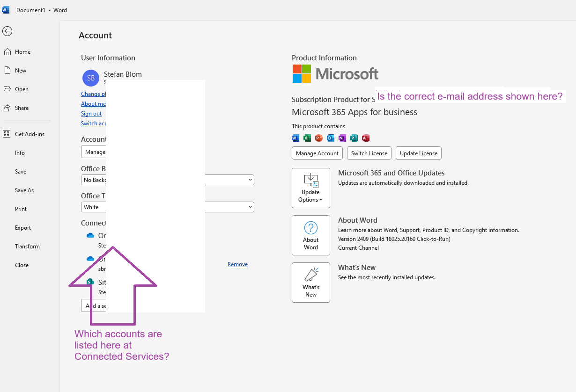Click the Update License button
The image size is (576, 392).
(x=419, y=153)
